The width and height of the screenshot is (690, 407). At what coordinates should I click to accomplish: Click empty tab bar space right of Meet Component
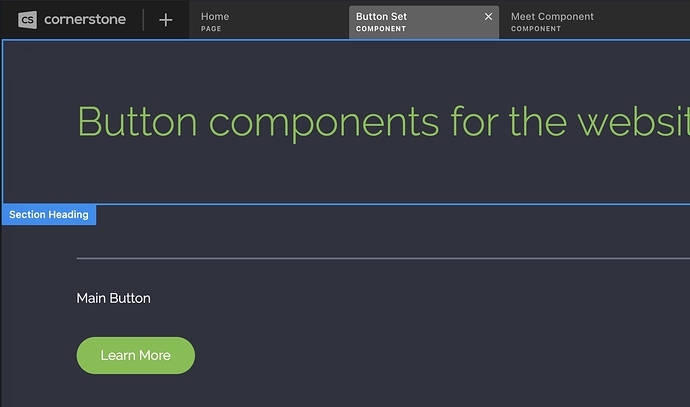point(645,20)
